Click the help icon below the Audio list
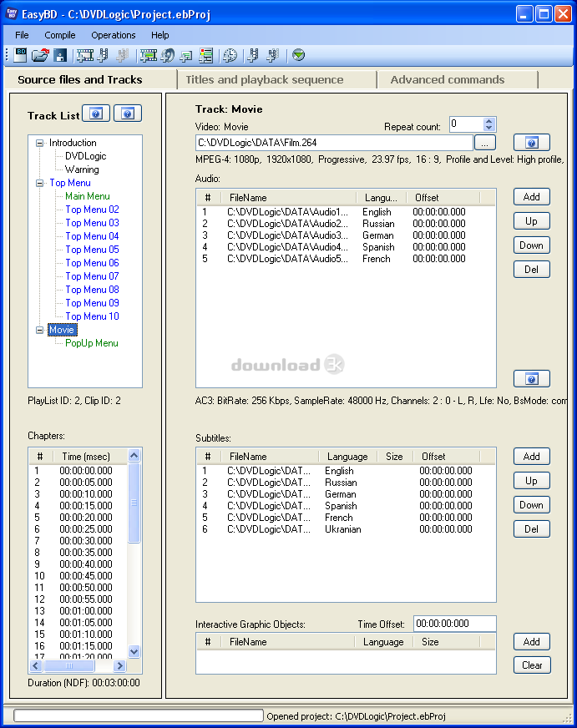The width and height of the screenshot is (577, 728). [531, 379]
